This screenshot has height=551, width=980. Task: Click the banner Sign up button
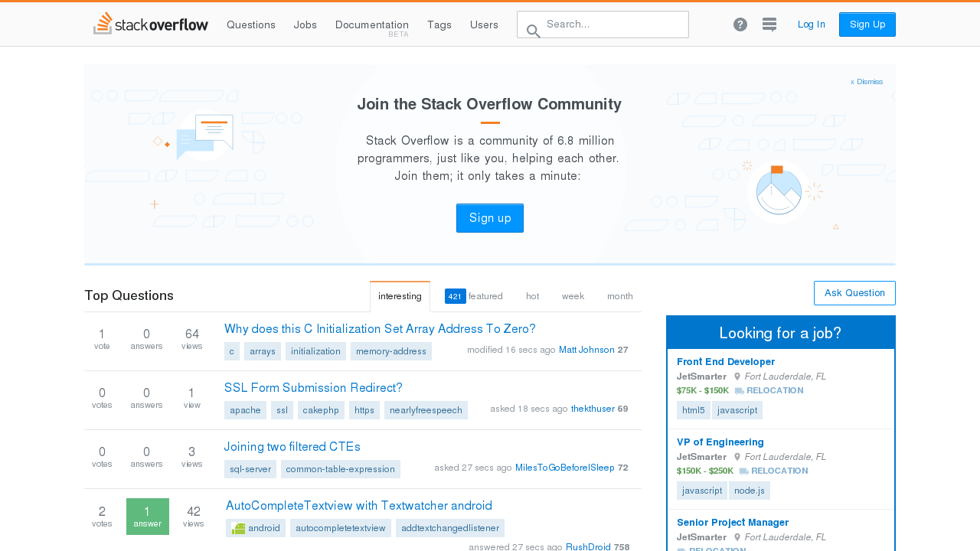[x=490, y=218]
